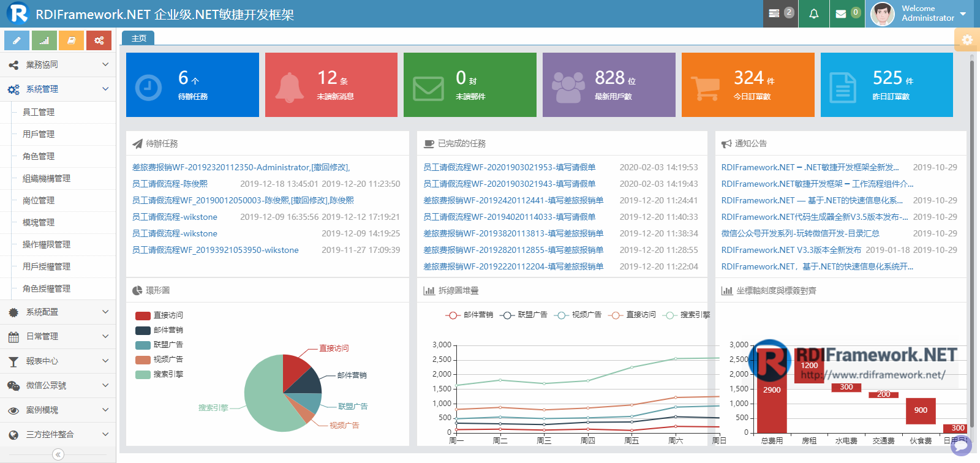Viewport: 980px width, 463px height.
Task: Open notice 微信公众号开发系列 link
Action: [x=800, y=233]
